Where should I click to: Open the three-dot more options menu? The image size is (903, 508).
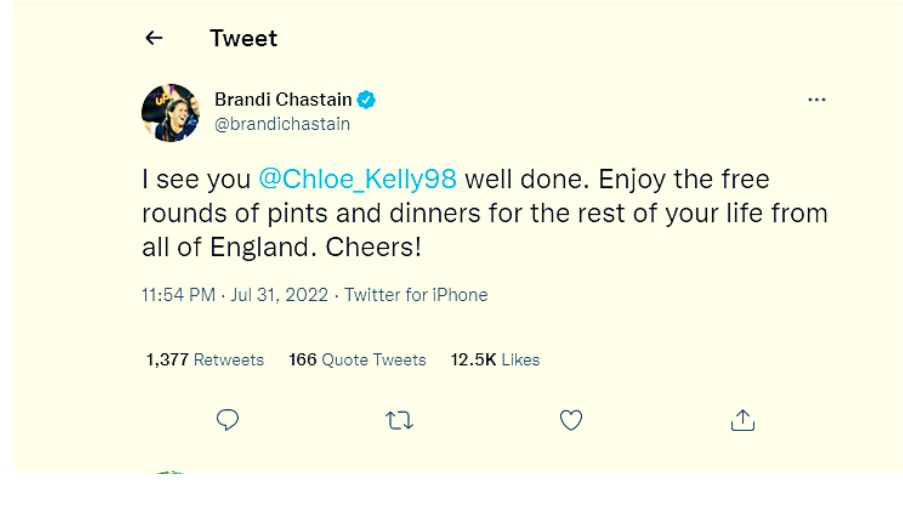(x=817, y=100)
